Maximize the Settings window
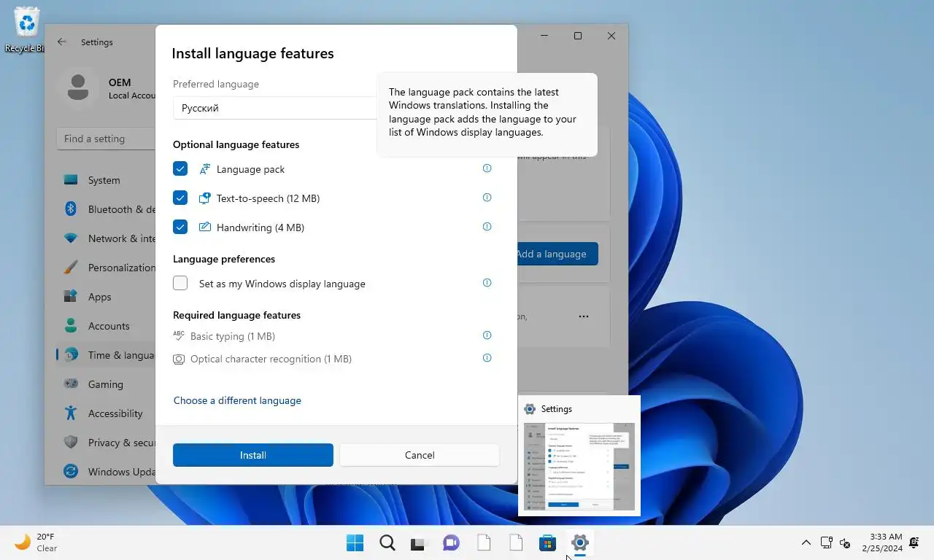The height and width of the screenshot is (560, 934). pos(578,36)
